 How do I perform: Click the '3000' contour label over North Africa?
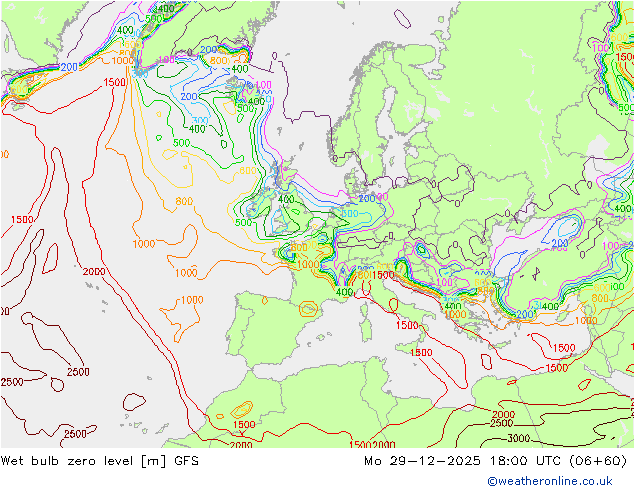point(519,438)
